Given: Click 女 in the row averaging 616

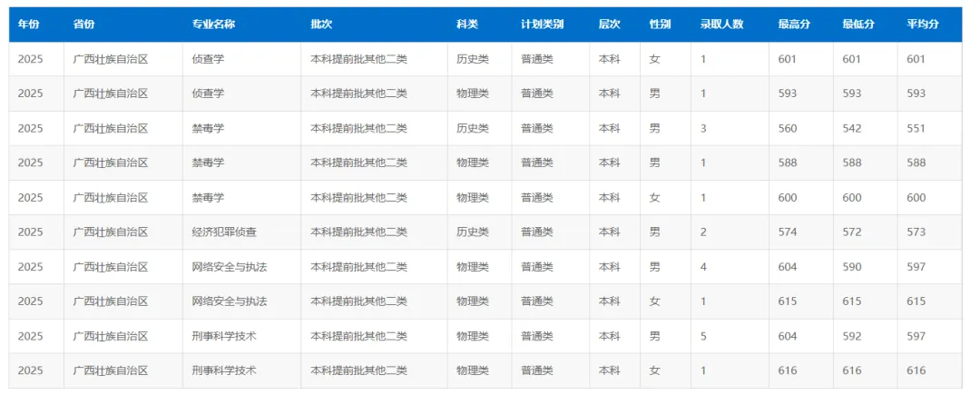Looking at the screenshot, I should click(x=654, y=370).
